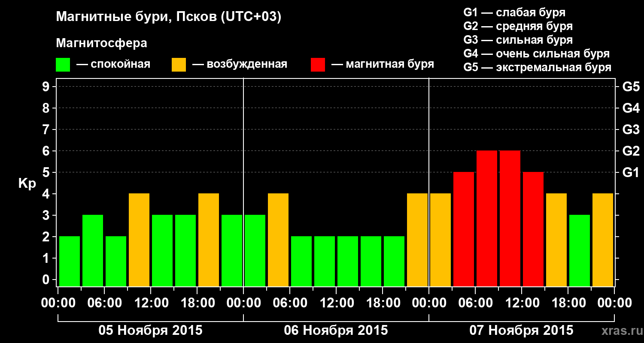The width and height of the screenshot is (644, 343).
Task: Click the 'G2 — средняя буря' legend line
Action: pos(518,26)
